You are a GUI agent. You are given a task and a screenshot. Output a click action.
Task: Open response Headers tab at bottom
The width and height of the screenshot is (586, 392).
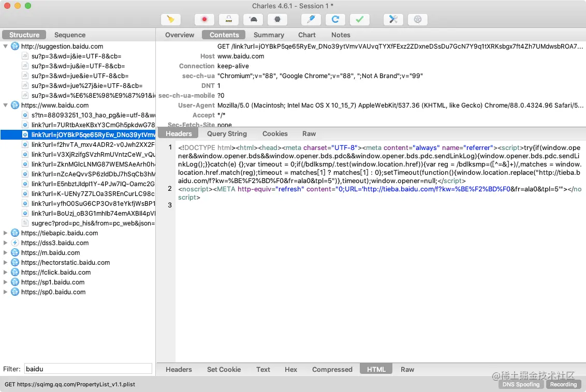pyautogui.click(x=179, y=369)
